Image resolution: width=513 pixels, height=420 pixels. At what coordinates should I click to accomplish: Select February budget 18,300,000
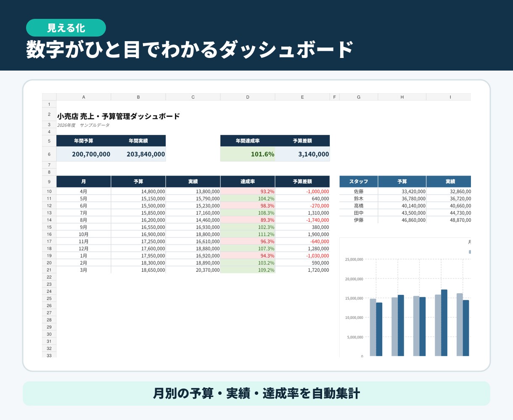click(x=138, y=263)
